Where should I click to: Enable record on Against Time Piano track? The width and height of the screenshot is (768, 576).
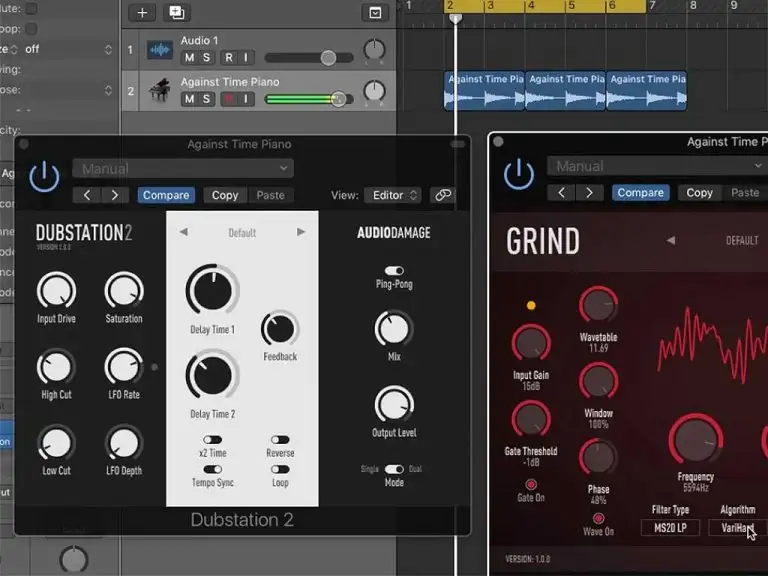tap(229, 99)
